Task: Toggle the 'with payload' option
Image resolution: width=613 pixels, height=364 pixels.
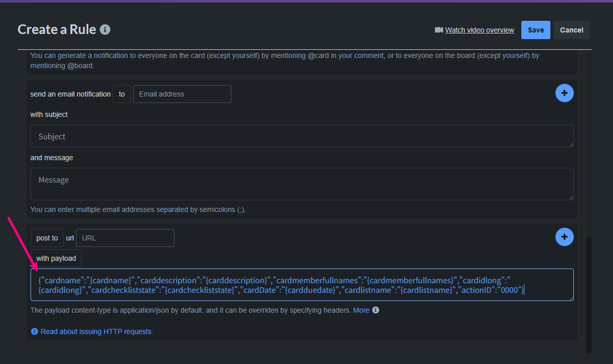Action: click(56, 258)
